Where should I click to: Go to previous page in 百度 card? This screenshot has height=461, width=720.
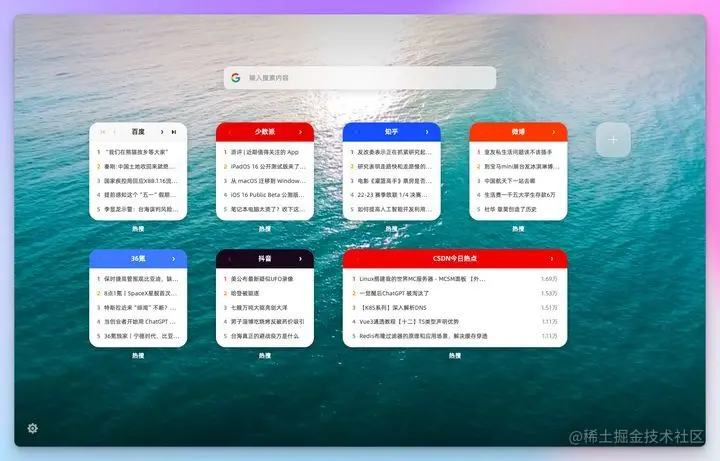[x=115, y=132]
